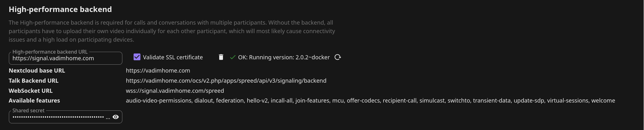Click the truncation ellipsis in Shared secret
The height and width of the screenshot is (130, 644).
pyautogui.click(x=108, y=117)
